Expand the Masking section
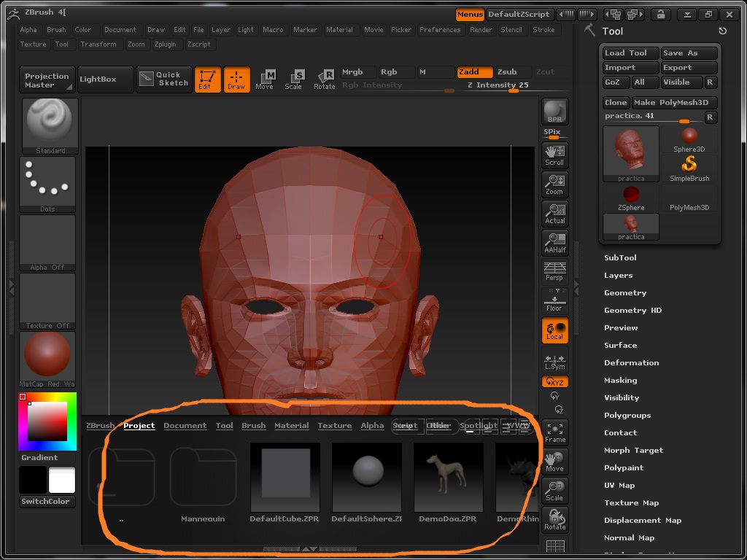747x560 pixels. (x=620, y=380)
